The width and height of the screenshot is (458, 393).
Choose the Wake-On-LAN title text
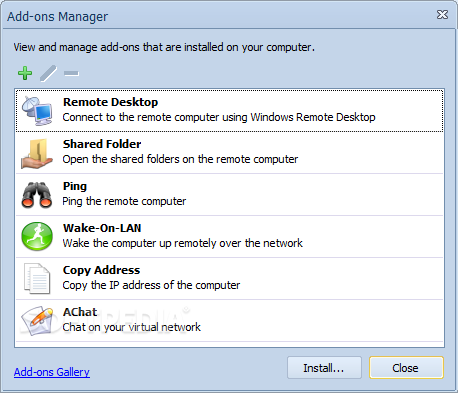102,228
